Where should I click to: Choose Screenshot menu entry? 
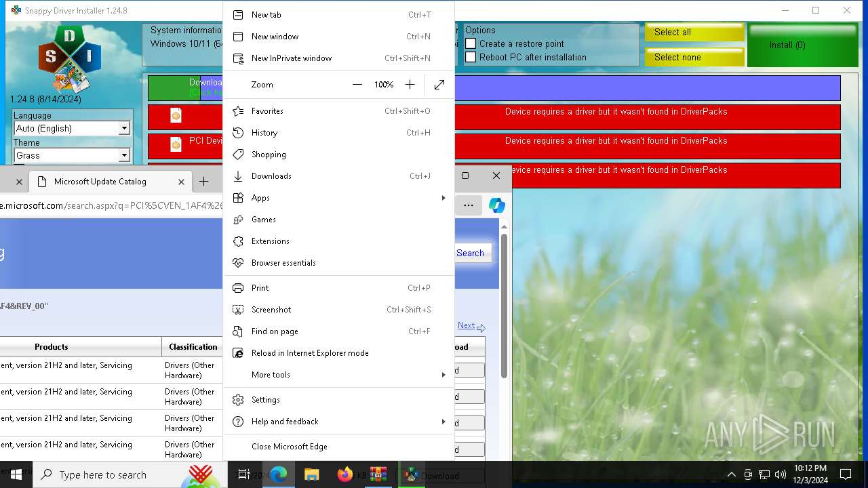[338, 310]
